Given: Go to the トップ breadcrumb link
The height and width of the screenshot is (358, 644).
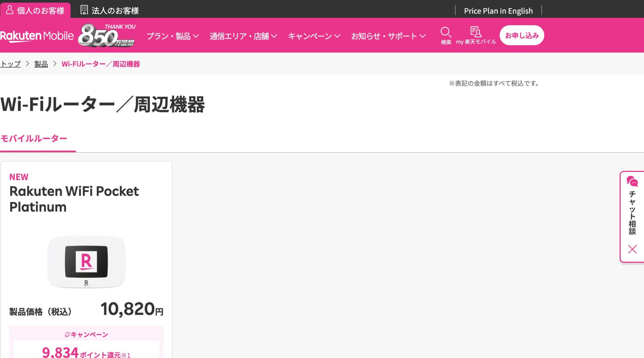Looking at the screenshot, I should tap(10, 64).
